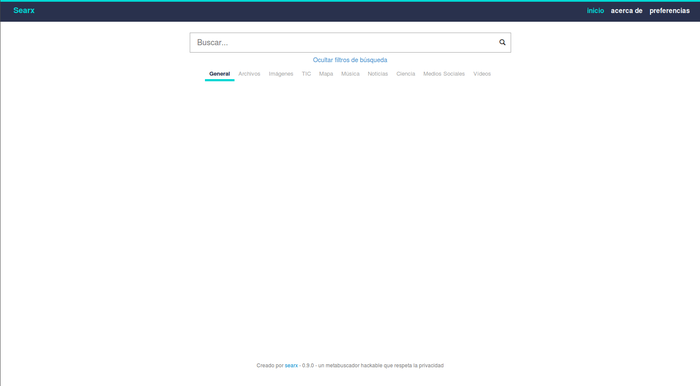Enable the Archivos category filter

point(249,74)
